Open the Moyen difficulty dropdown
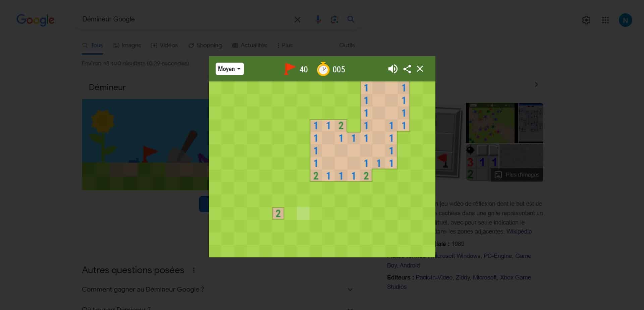 [x=229, y=69]
